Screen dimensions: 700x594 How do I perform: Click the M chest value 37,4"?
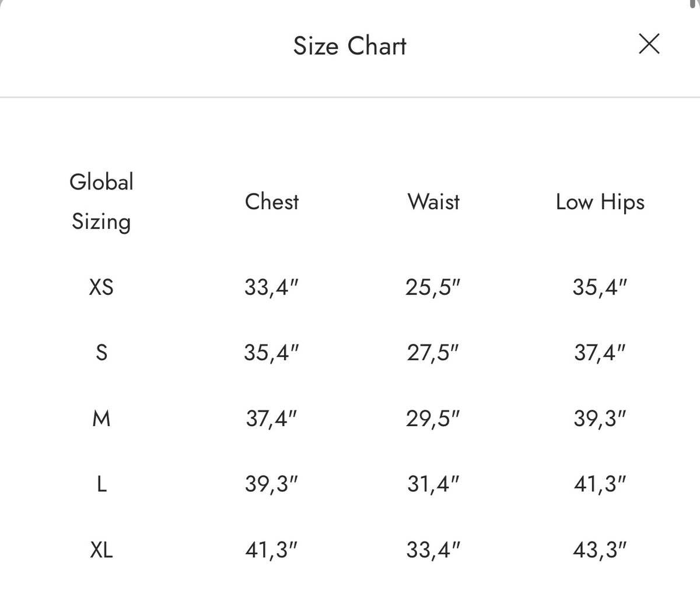(x=272, y=418)
